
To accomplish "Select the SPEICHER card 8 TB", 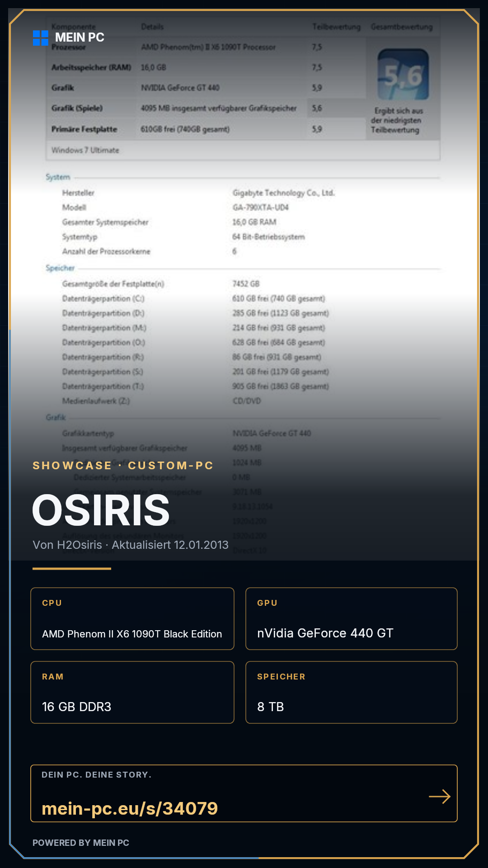I will [x=352, y=692].
